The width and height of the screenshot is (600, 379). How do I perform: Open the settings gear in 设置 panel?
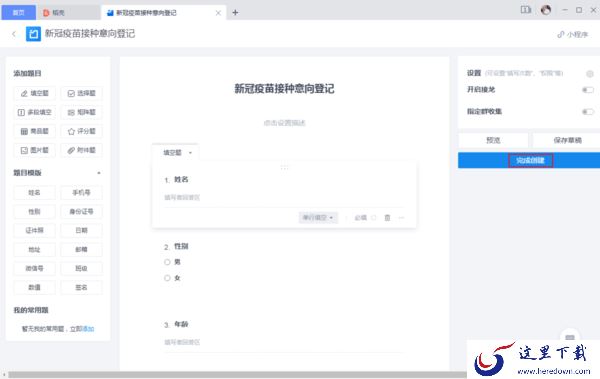pyautogui.click(x=590, y=74)
